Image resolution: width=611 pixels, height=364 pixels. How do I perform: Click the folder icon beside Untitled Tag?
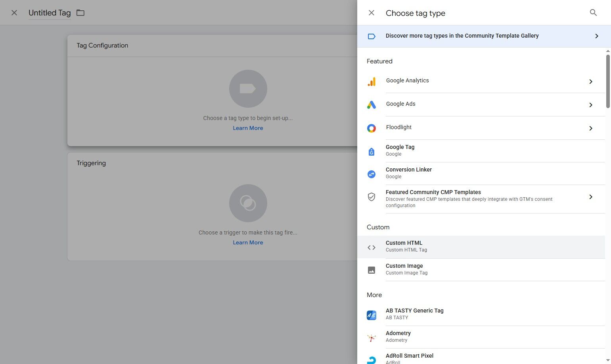coord(80,13)
